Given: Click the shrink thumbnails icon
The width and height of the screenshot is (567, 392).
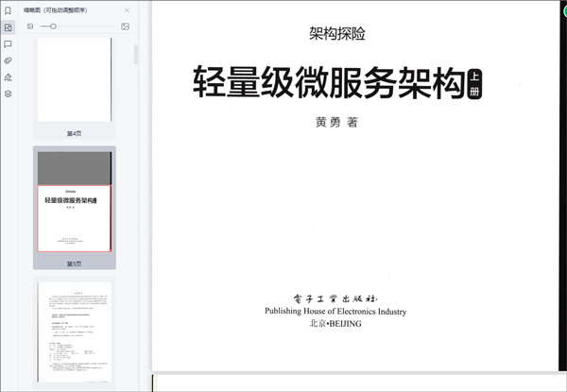Looking at the screenshot, I should pos(30,26).
